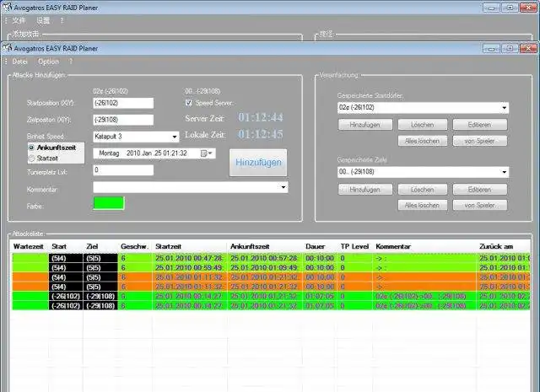Click Dauer cell 01:07:05 in last row
This screenshot has width=540, height=392.
point(320,306)
